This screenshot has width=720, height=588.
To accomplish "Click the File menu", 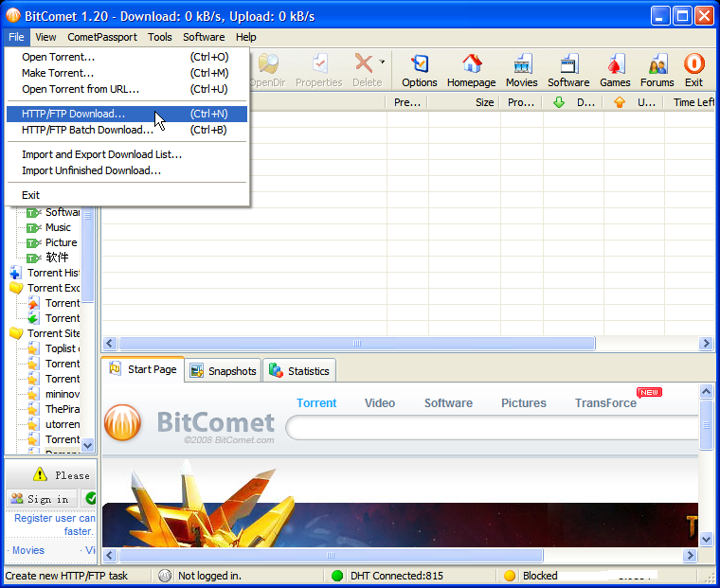I will click(16, 37).
